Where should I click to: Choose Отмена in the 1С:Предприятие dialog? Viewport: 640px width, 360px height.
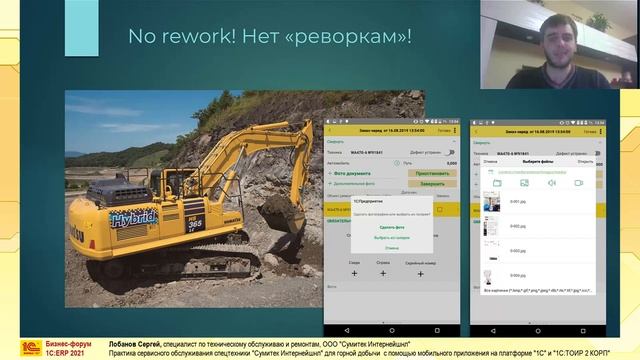[392, 248]
